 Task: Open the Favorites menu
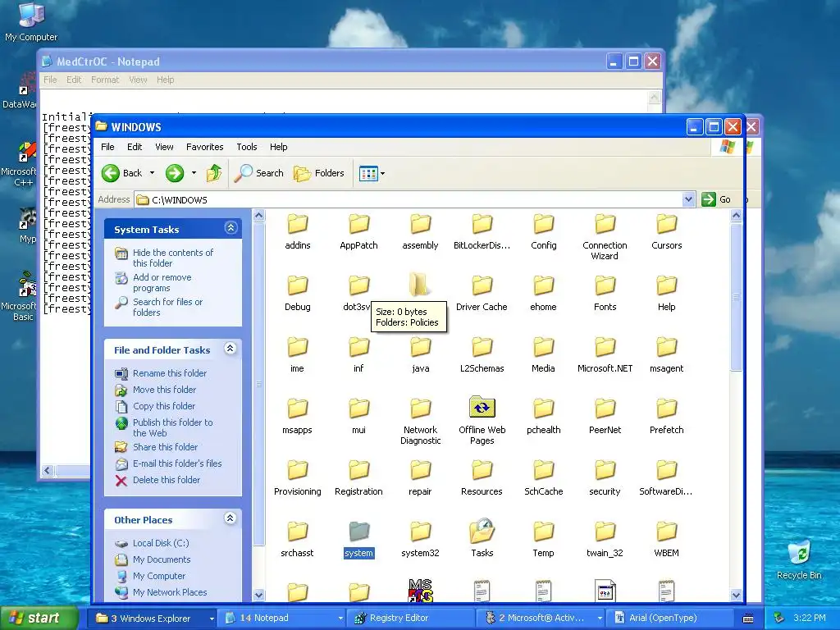(204, 147)
